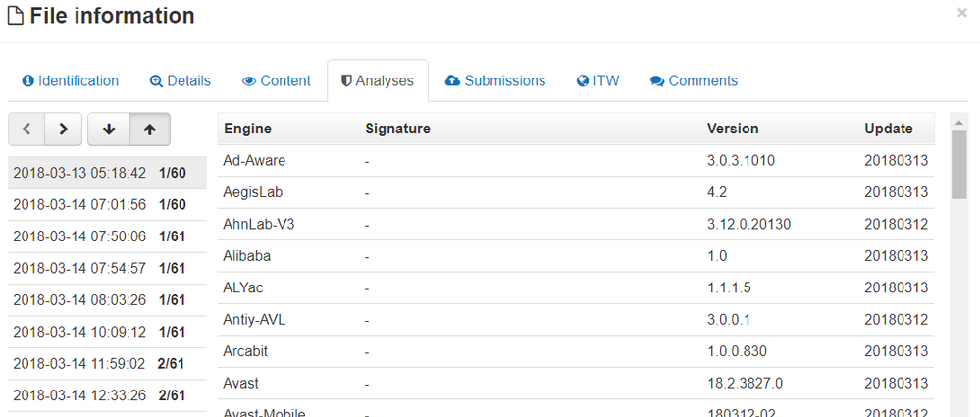Open the Identification tab
The height and width of the screenshot is (417, 980).
point(70,81)
